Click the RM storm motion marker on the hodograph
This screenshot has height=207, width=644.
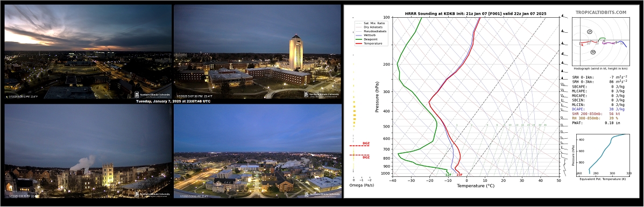click(593, 52)
